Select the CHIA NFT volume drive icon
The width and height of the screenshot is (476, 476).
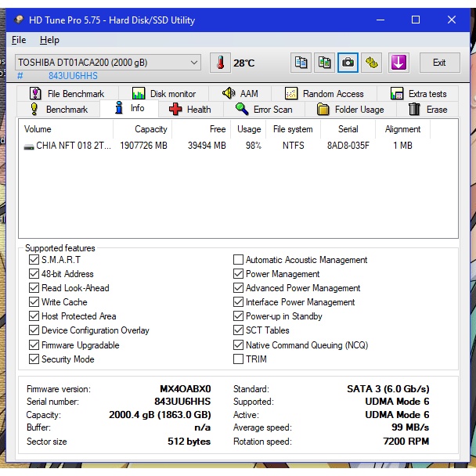pyautogui.click(x=29, y=146)
